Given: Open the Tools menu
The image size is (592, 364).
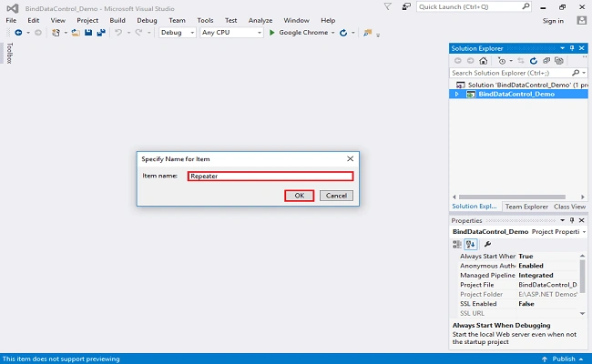Looking at the screenshot, I should [x=205, y=20].
